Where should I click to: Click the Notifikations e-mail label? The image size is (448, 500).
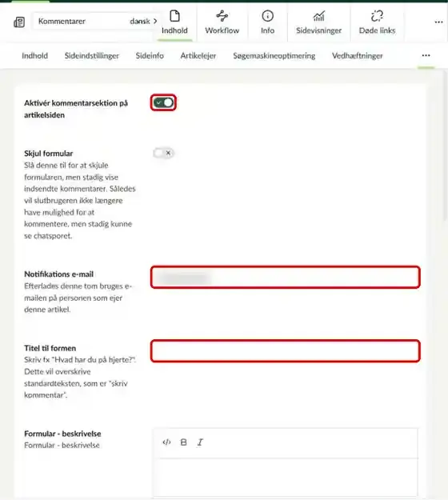(58, 274)
